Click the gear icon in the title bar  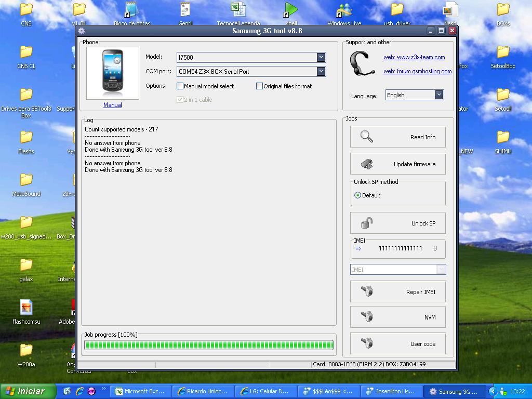tap(82, 31)
